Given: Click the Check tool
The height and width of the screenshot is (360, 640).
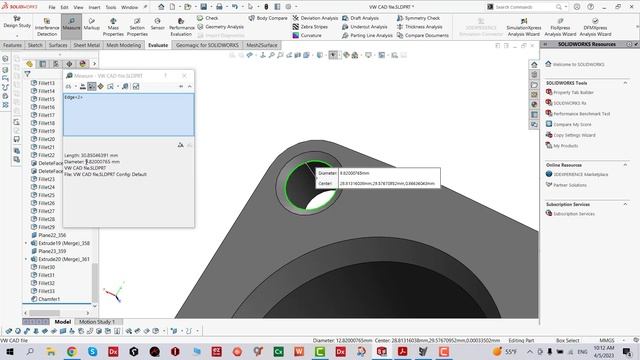Looking at the screenshot, I should tap(207, 18).
